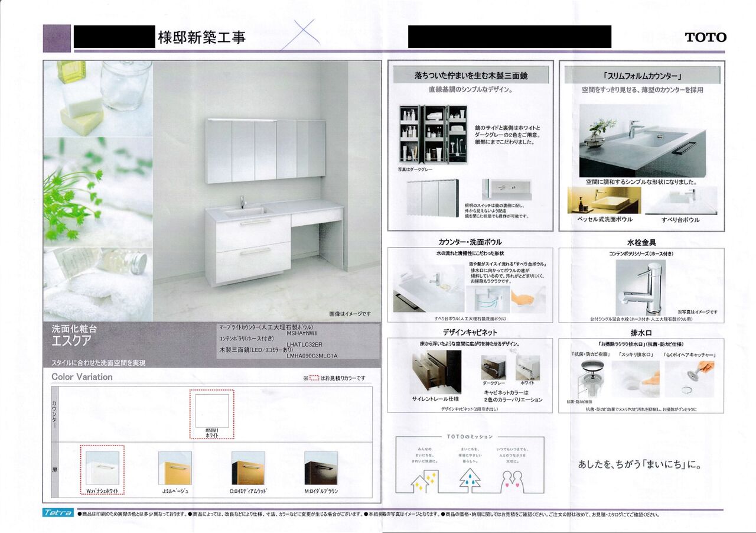Screen dimensions: 756x533
Task: Click the TOTO logo in the header
Action: 706,37
